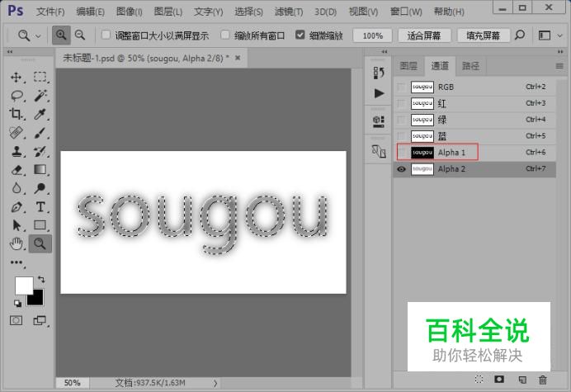The height and width of the screenshot is (392, 571).
Task: Hide the Alpha 2 channel
Action: [401, 169]
